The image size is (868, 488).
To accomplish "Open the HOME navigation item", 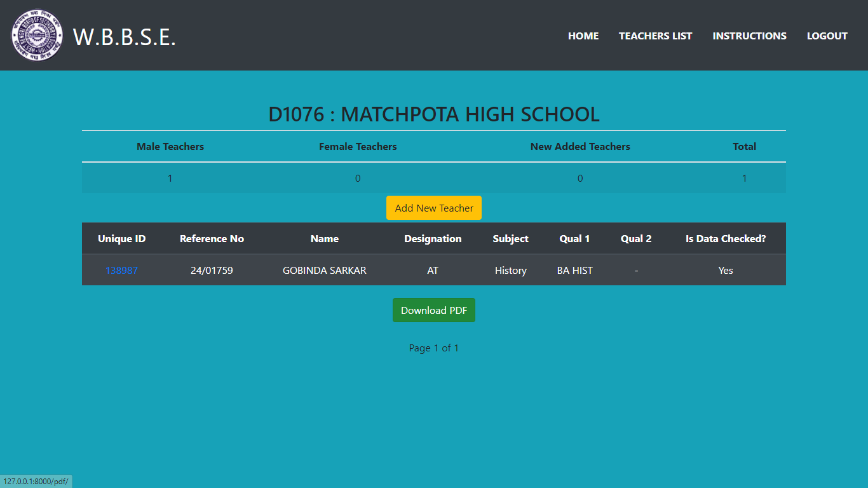I will (x=583, y=36).
